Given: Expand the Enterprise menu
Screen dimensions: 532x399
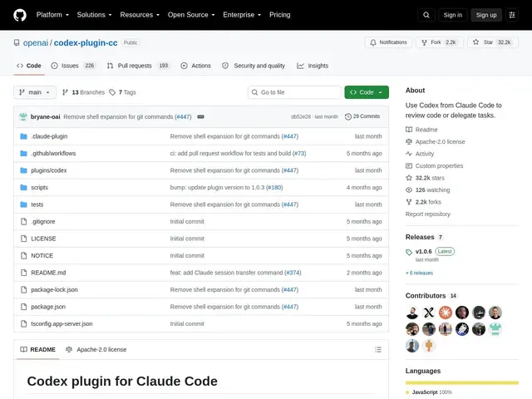Looking at the screenshot, I should tap(242, 15).
